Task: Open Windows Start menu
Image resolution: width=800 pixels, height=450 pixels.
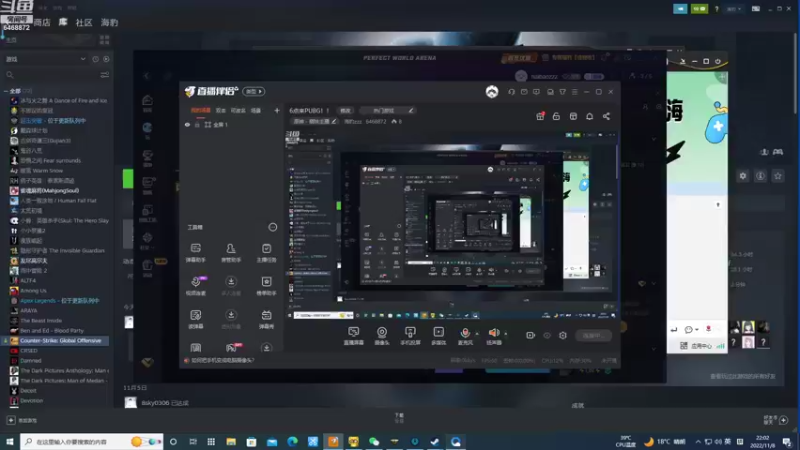Action: 10,441
